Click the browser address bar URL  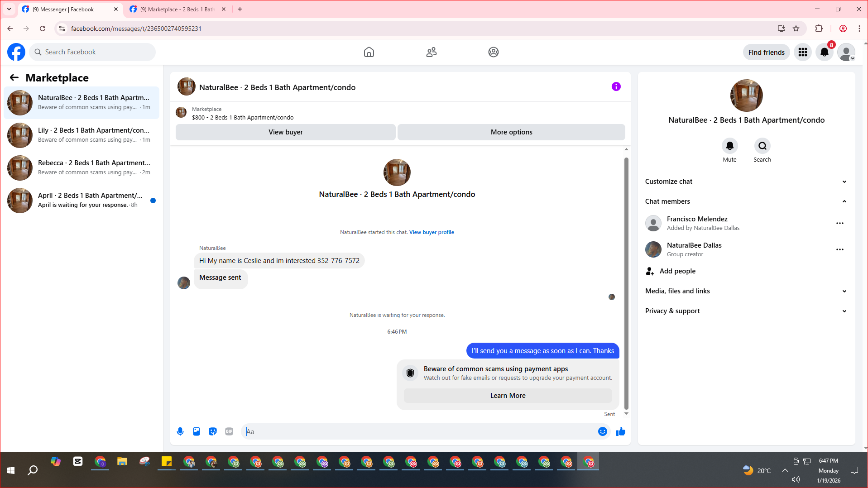coord(136,29)
